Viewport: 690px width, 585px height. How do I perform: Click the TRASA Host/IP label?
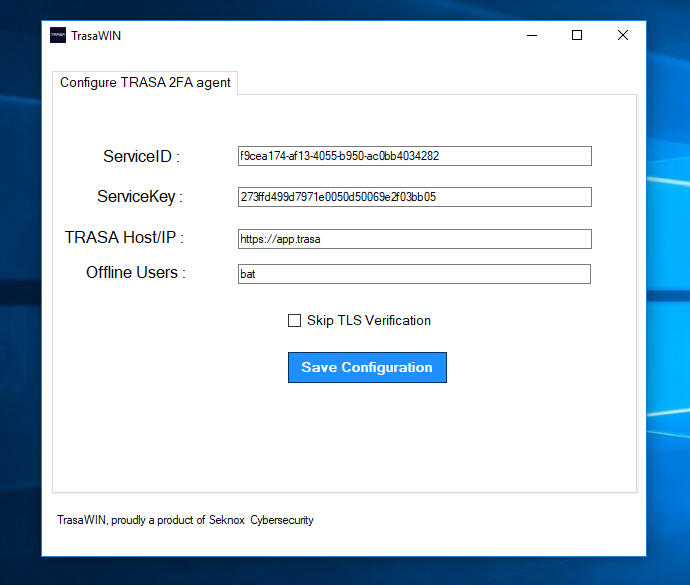point(124,237)
